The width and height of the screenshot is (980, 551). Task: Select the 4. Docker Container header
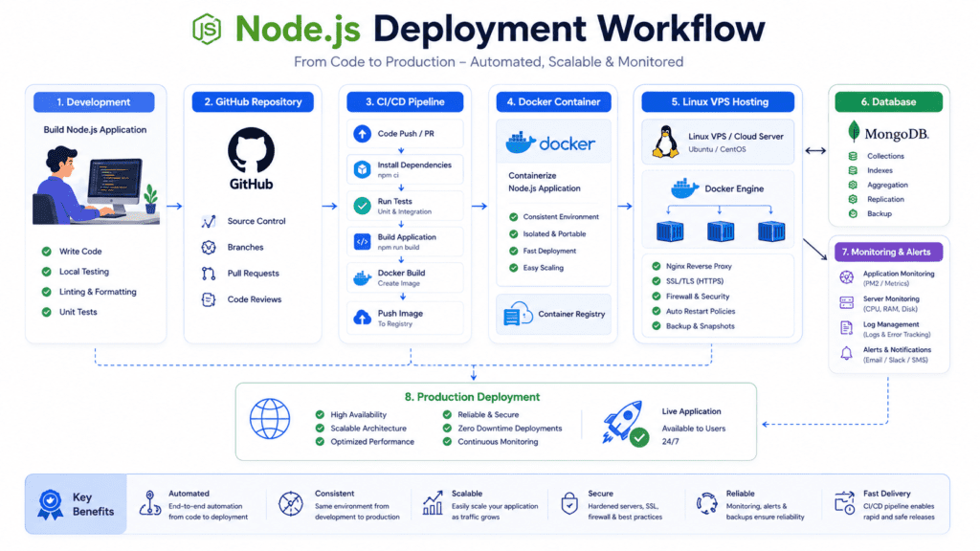tap(553, 101)
